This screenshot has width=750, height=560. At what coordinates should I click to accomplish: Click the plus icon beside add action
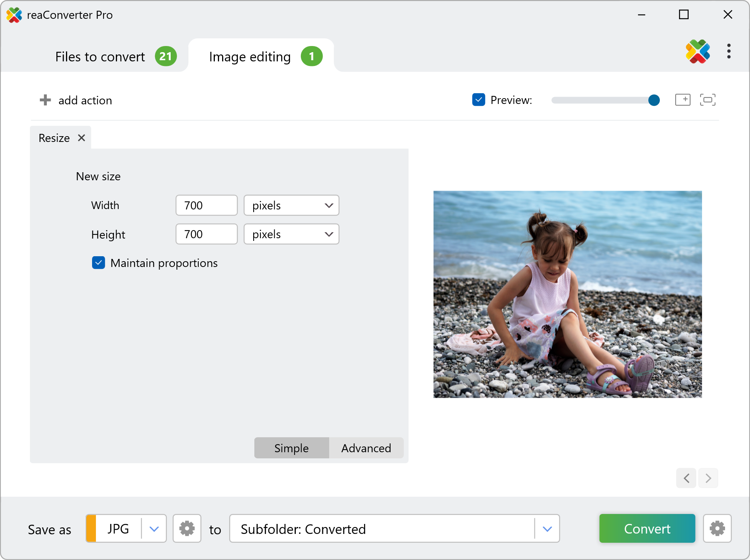tap(45, 100)
